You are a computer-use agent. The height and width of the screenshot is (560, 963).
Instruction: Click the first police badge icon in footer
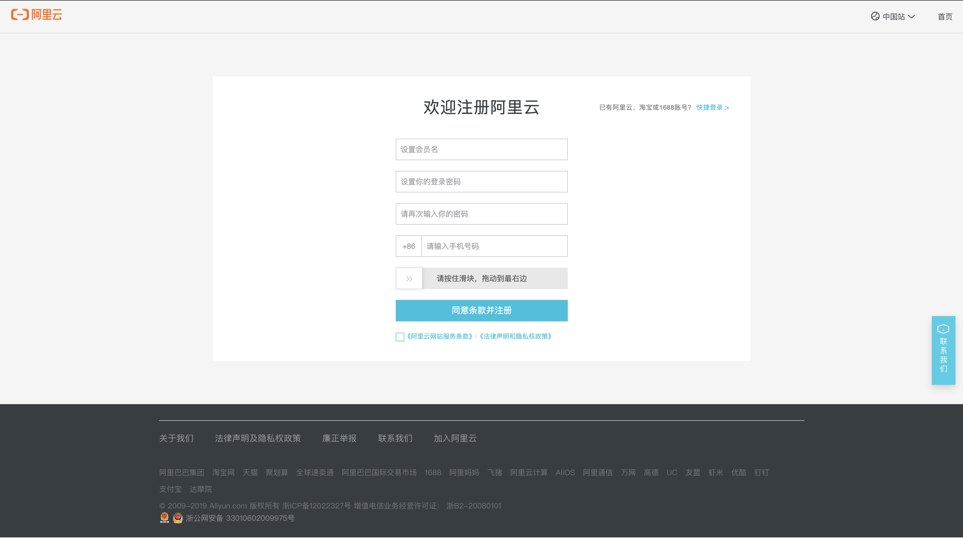coord(164,518)
